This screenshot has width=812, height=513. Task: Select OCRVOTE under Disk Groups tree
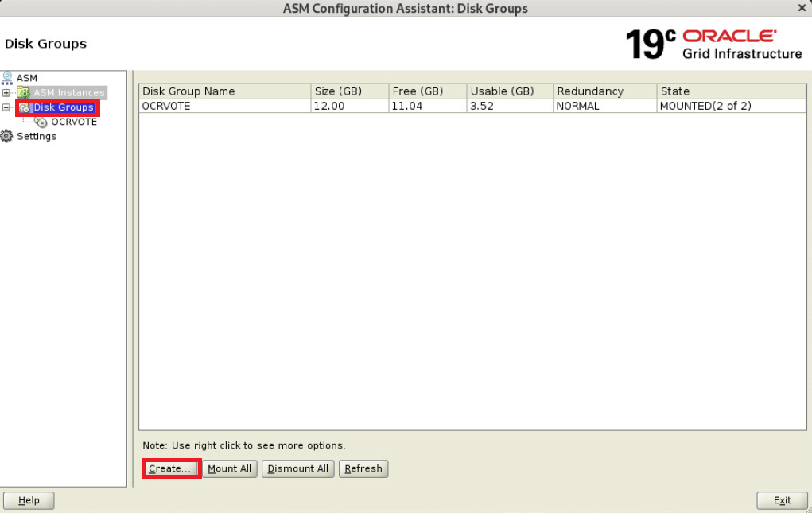point(74,122)
